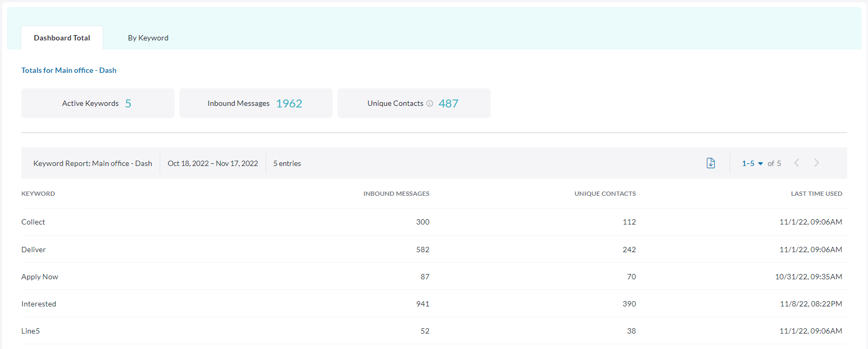Viewport: 868px width, 349px height.
Task: Sort by the Unique Contacts column header
Action: 605,194
